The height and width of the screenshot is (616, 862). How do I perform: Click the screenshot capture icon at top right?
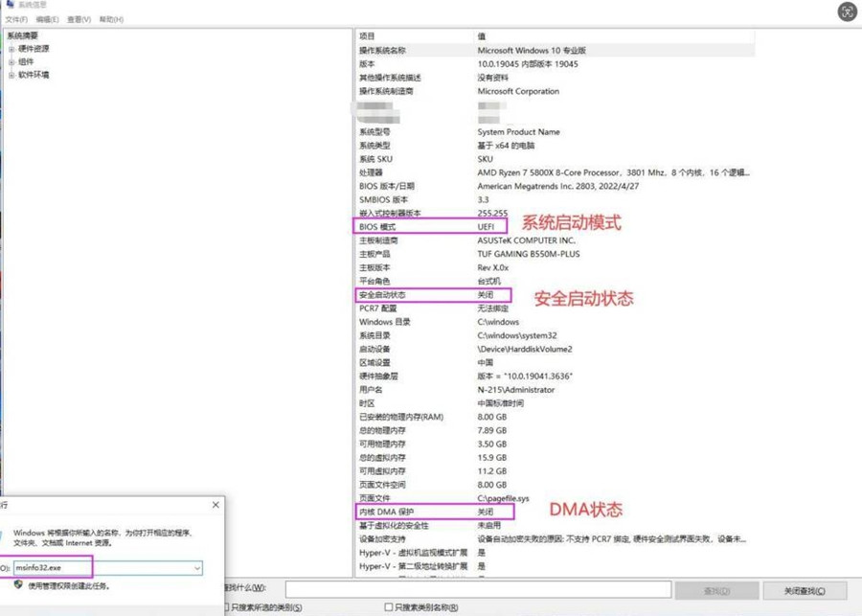pyautogui.click(x=847, y=11)
